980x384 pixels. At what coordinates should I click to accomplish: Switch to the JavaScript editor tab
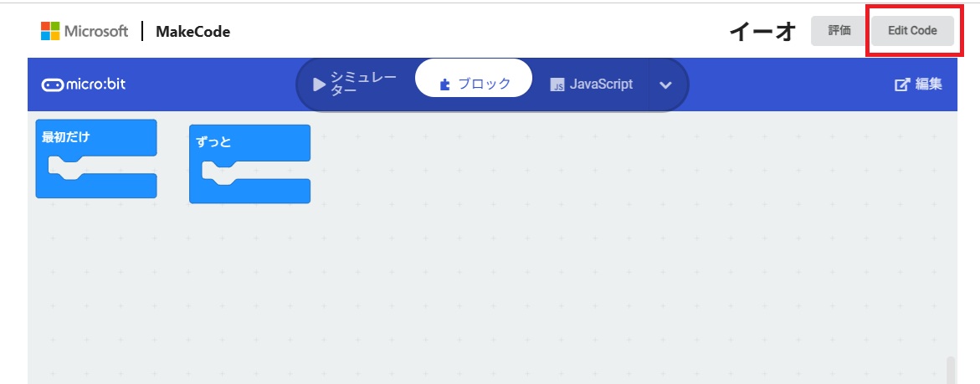tap(601, 84)
